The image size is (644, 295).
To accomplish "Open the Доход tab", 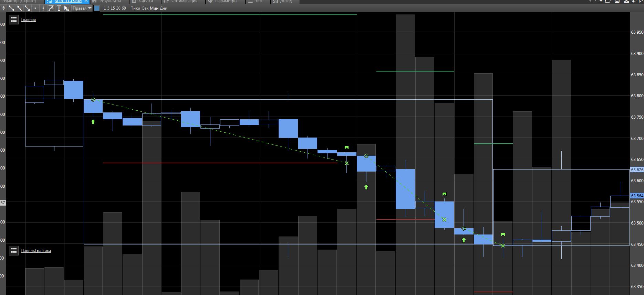I will pos(286,1).
